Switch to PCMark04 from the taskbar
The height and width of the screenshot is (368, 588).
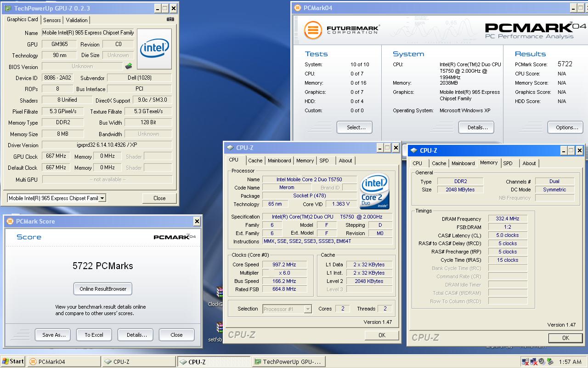(x=64, y=362)
